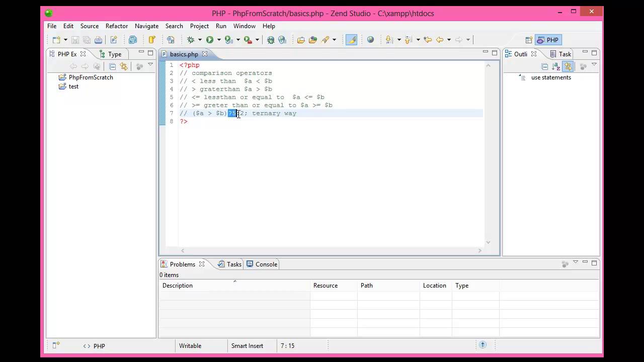Click the Print icon in toolbar
This screenshot has height=362, width=644.
98,40
